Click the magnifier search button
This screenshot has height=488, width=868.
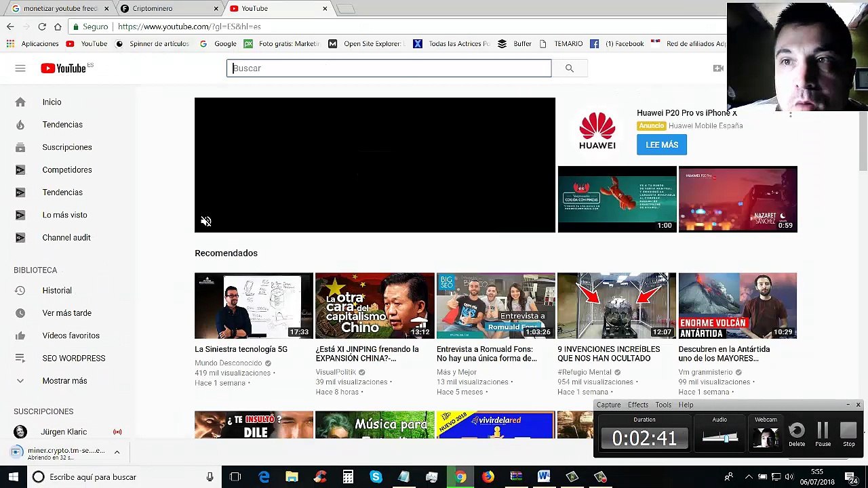coord(570,68)
